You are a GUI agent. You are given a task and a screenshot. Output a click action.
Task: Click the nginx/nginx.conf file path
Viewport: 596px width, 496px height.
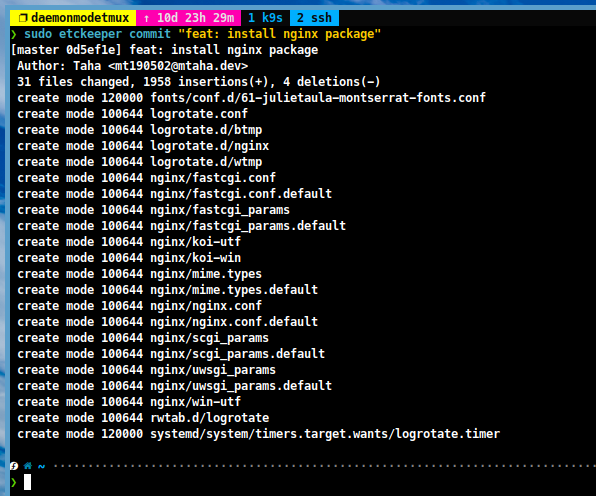(206, 306)
